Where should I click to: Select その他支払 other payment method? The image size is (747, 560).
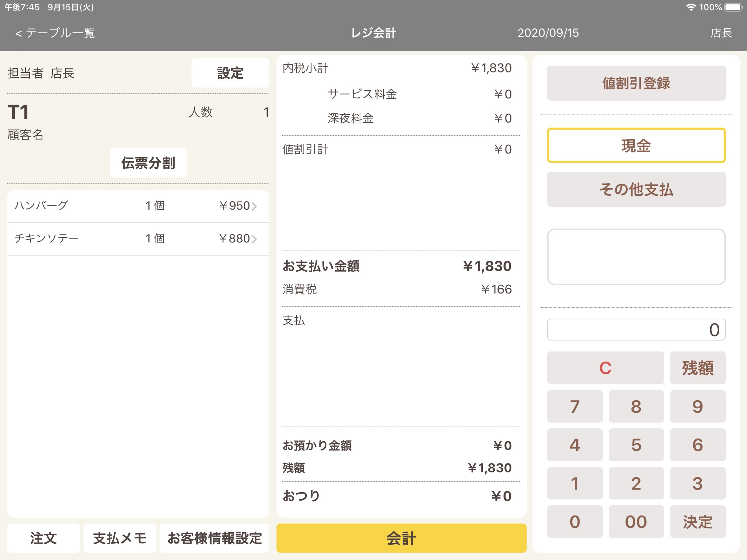tap(636, 189)
